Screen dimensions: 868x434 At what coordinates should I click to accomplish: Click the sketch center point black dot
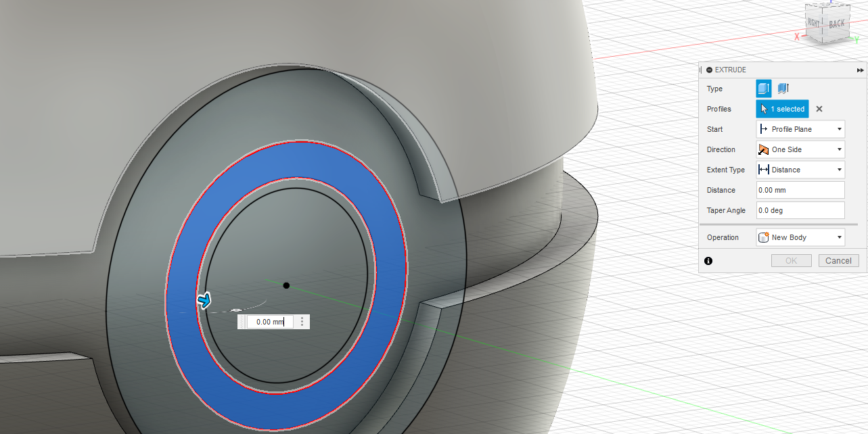point(286,285)
